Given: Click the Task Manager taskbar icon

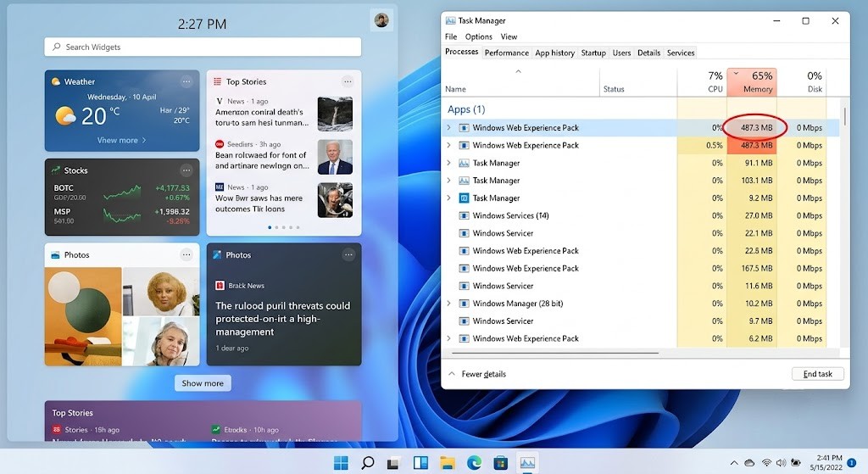Looking at the screenshot, I should 527,462.
